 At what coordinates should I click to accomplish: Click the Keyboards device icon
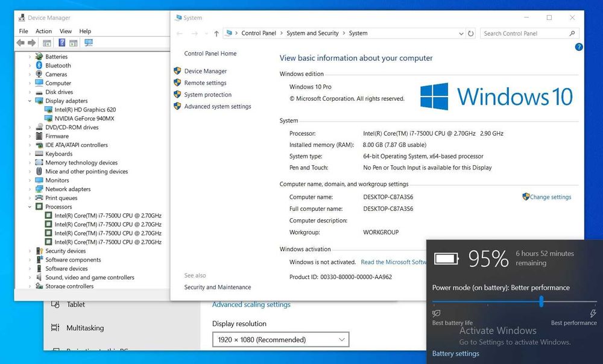point(39,154)
